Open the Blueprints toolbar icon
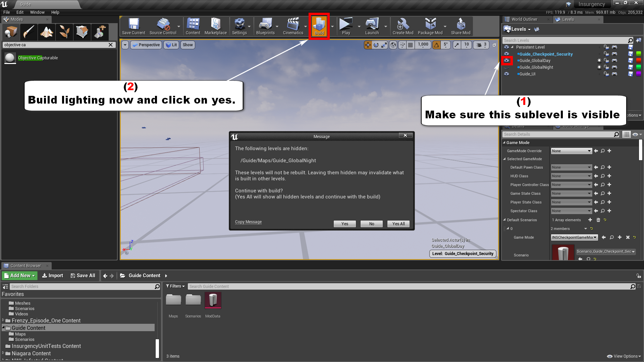 pyautogui.click(x=265, y=26)
